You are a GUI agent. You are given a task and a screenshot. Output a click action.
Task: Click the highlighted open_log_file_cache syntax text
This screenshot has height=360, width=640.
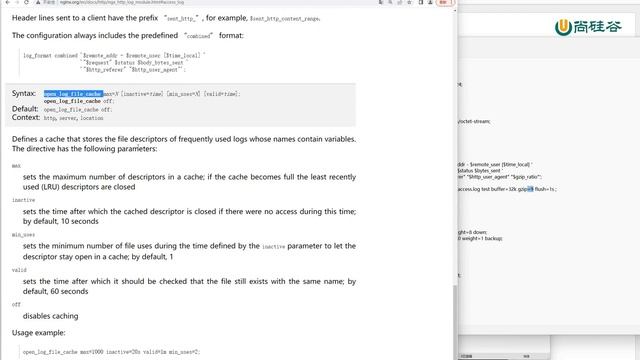click(x=73, y=93)
